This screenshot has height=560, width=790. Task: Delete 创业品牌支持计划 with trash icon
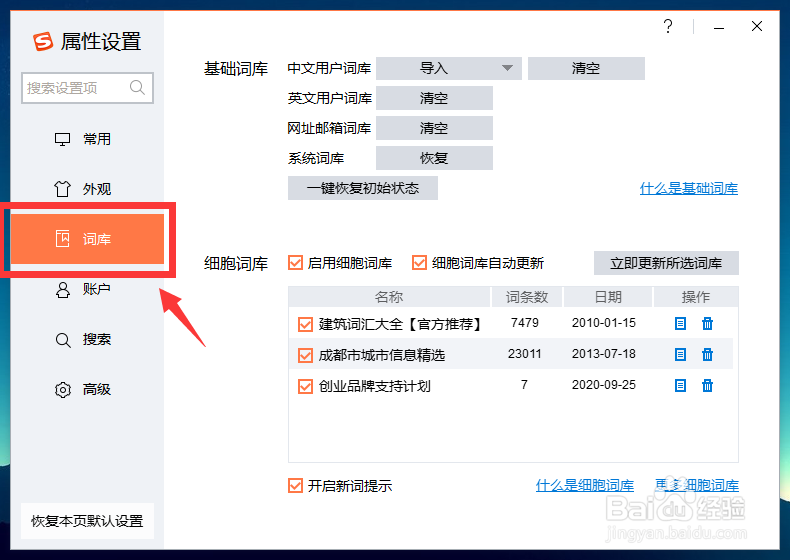tap(707, 386)
